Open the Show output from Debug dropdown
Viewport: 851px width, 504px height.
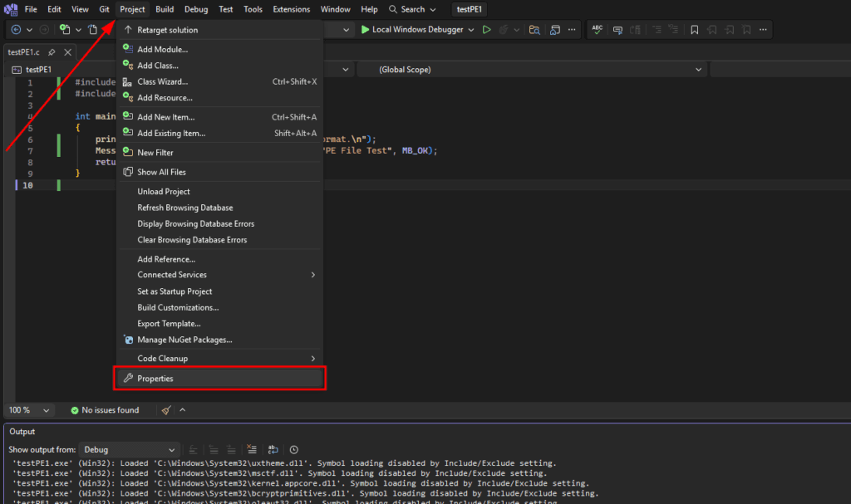[130, 449]
